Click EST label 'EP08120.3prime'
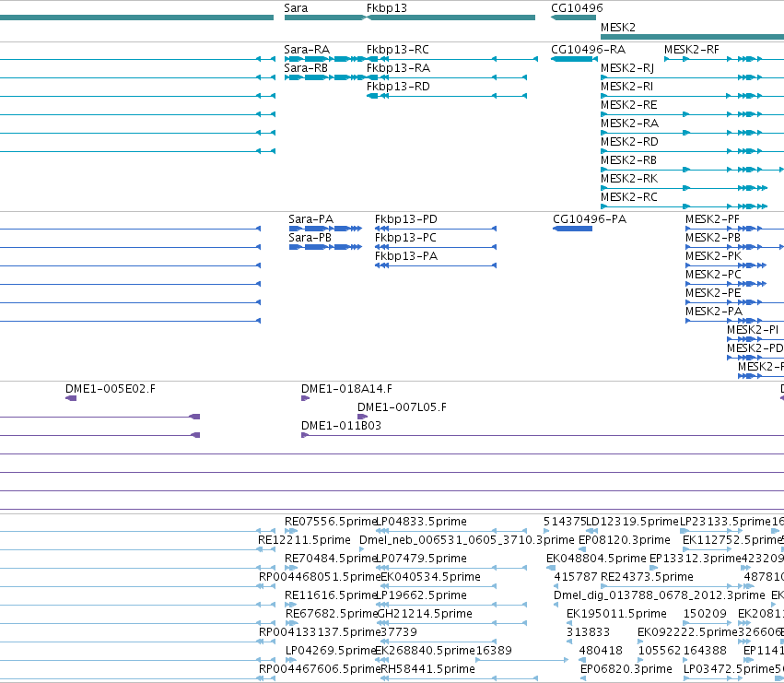784x683 pixels. [x=625, y=540]
